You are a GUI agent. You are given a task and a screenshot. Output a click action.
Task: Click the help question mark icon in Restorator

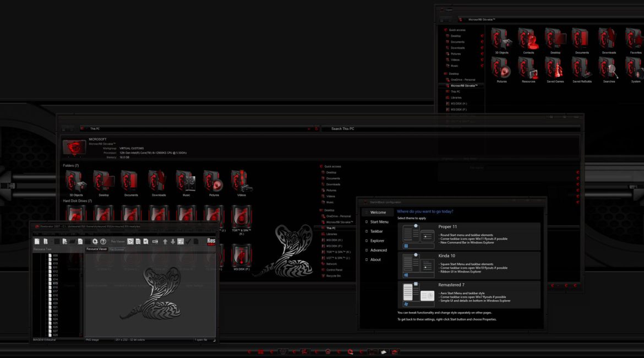(x=103, y=241)
